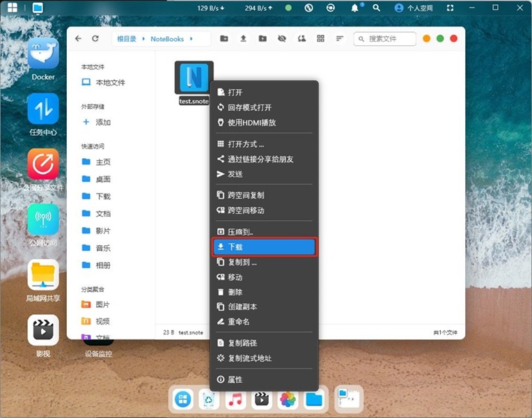Open the Docker desktop icon
Viewport: 532px width, 418px height.
(x=43, y=54)
